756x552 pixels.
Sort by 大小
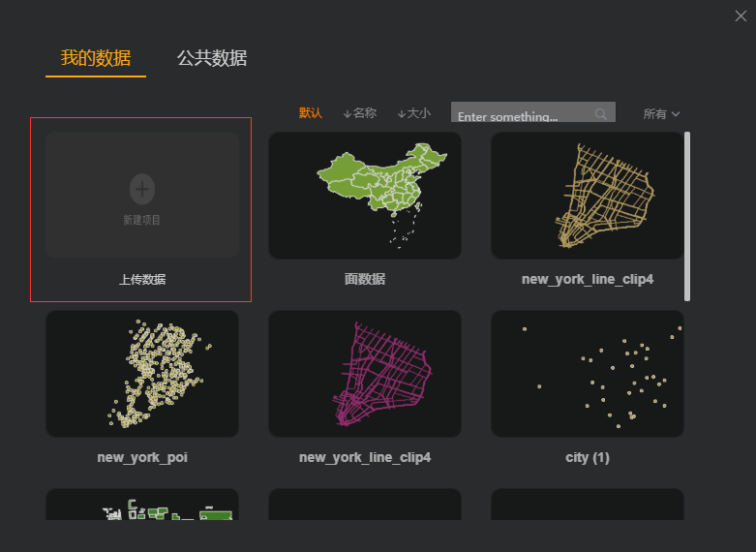[x=413, y=113]
